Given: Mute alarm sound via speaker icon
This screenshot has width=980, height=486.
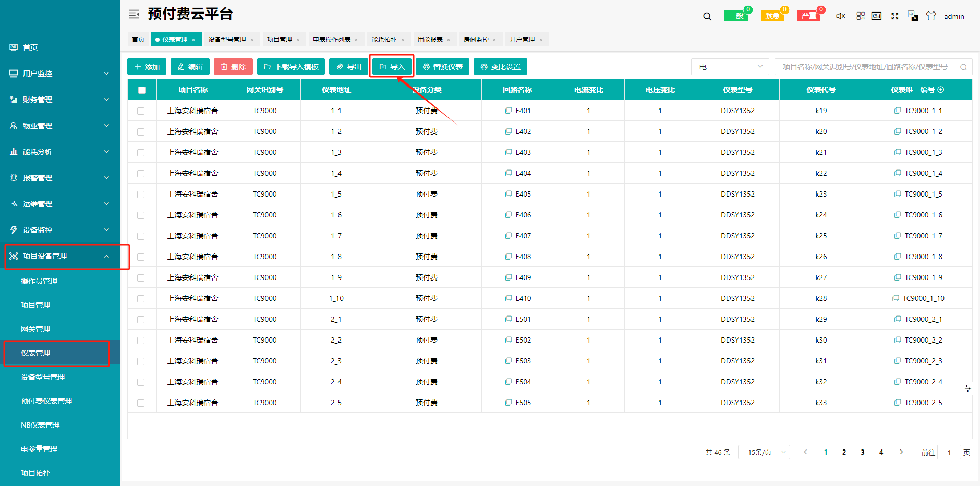Looking at the screenshot, I should [840, 16].
